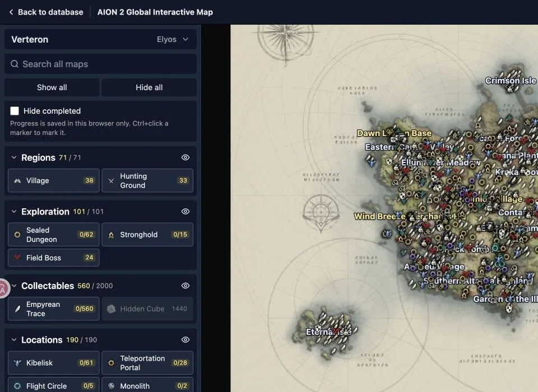
Task: Click the Exploration 101 / 101 count
Action: [88, 212]
